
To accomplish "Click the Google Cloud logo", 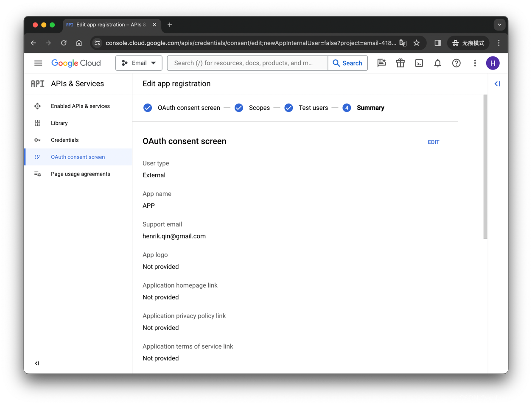I will tap(76, 63).
